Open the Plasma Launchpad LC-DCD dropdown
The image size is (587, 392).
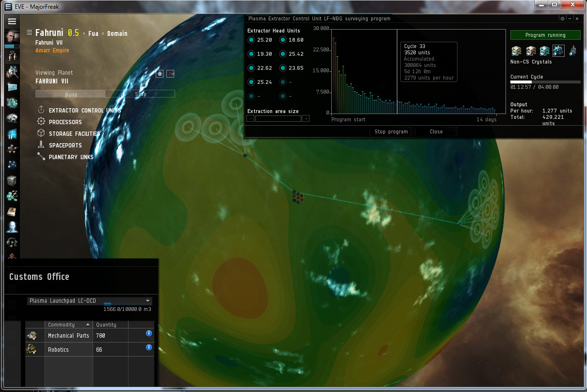[90, 301]
